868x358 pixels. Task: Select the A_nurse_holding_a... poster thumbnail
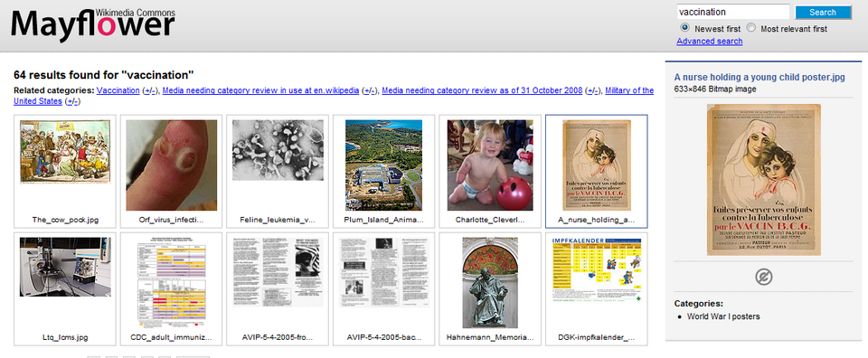pos(597,165)
